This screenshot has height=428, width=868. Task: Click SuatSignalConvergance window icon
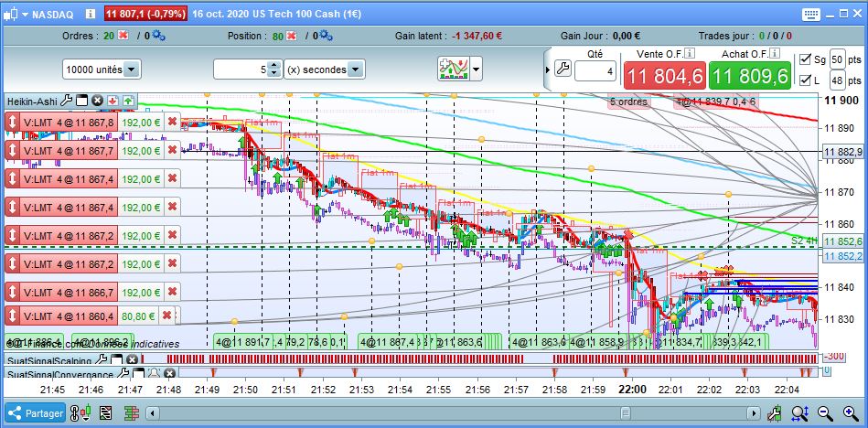(x=138, y=372)
